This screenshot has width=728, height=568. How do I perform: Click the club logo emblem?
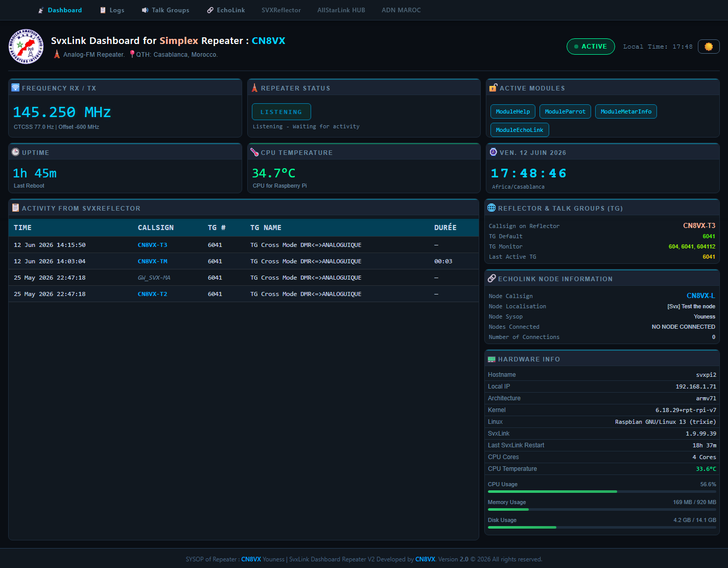(26, 47)
